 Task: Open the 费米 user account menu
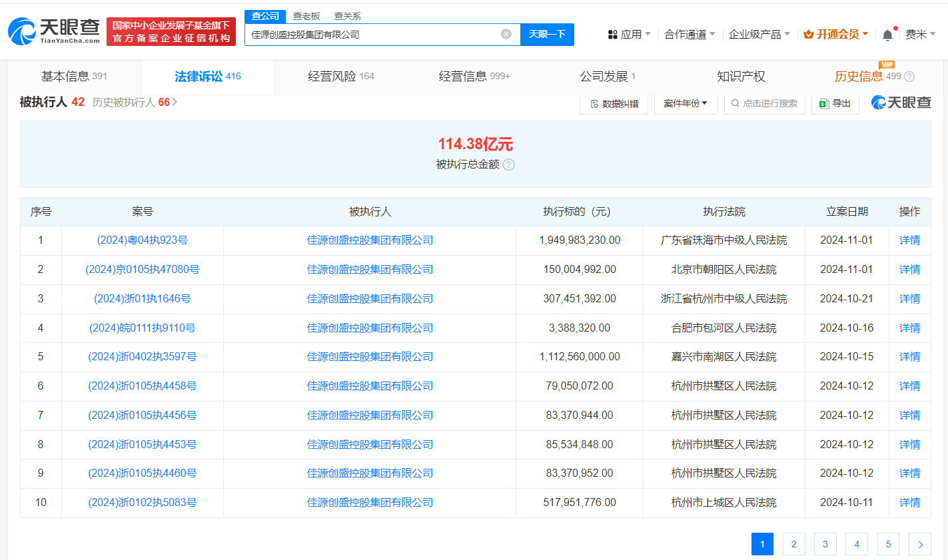920,34
